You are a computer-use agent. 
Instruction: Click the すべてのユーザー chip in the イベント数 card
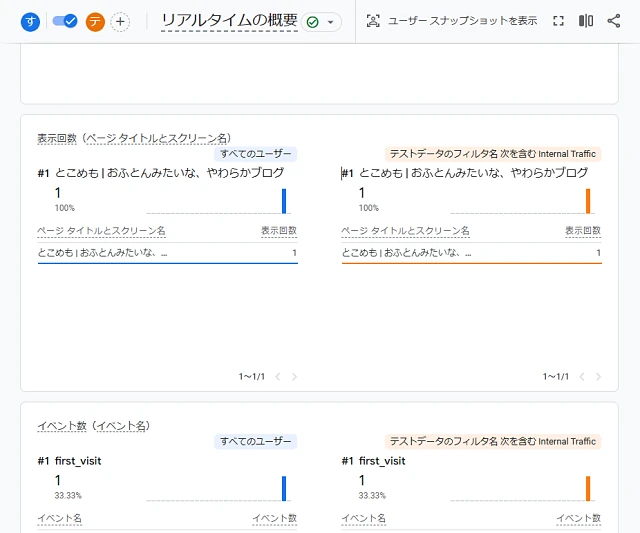pyautogui.click(x=256, y=441)
